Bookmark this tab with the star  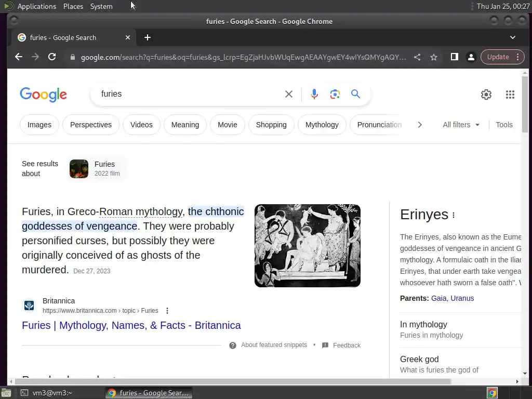click(434, 57)
